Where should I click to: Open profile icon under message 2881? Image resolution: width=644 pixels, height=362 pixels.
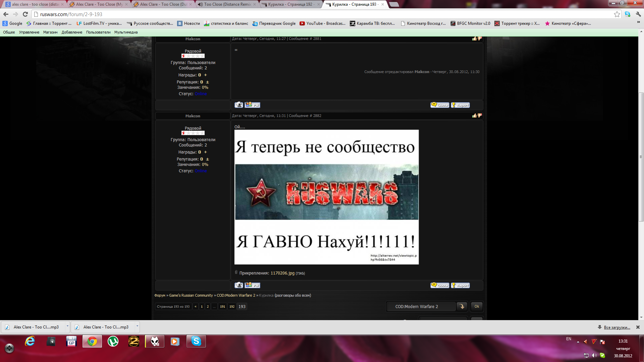click(239, 105)
